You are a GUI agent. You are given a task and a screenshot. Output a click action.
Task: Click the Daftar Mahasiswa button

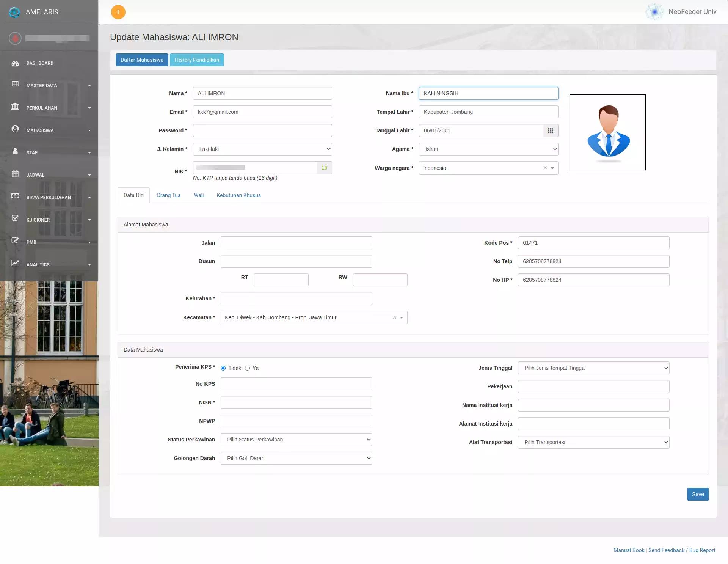point(142,60)
